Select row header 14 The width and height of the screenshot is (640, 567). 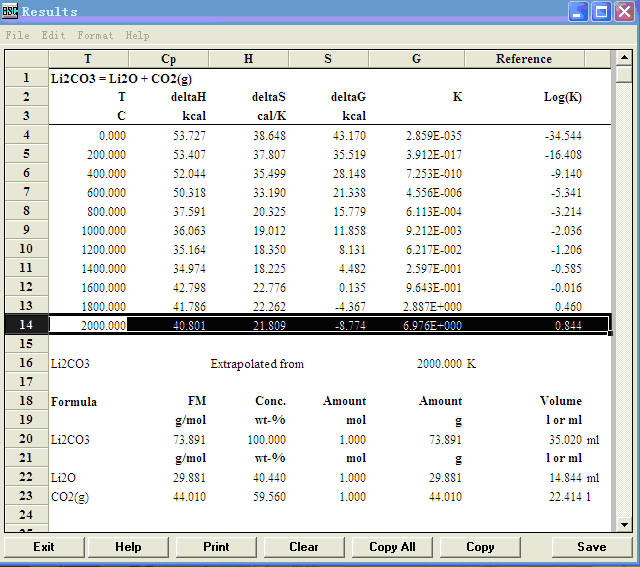[26, 325]
